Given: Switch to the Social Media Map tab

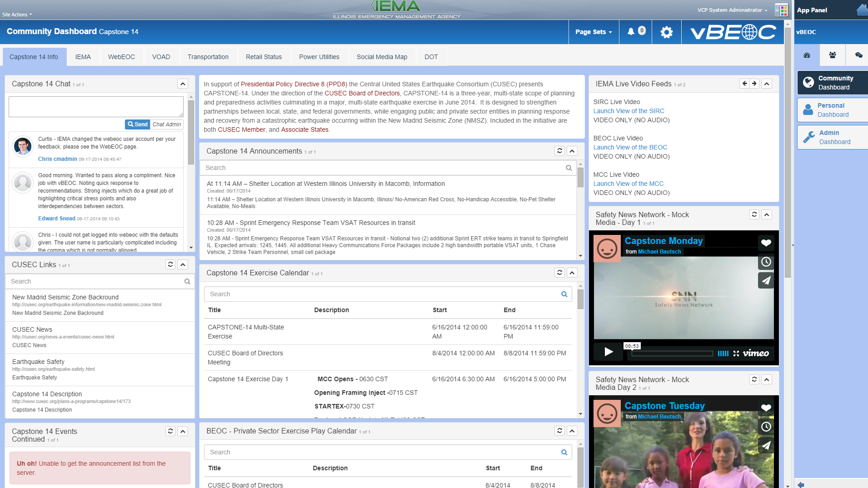Looking at the screenshot, I should [382, 57].
